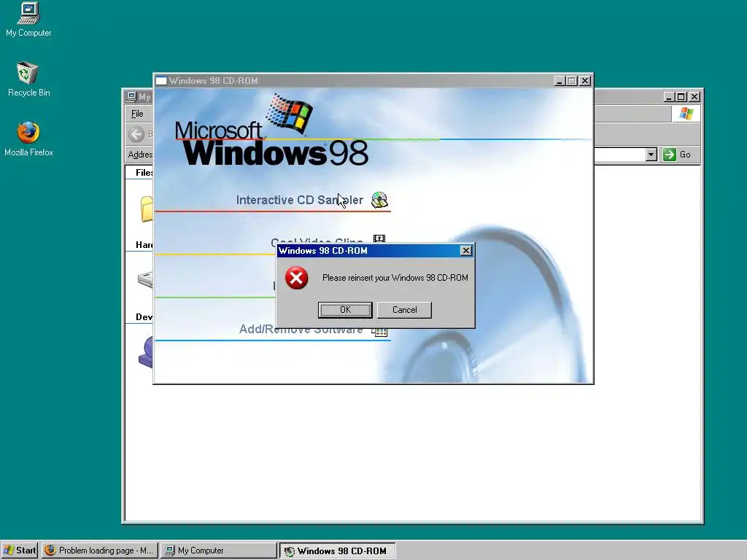Select the Windows 98 CD-ROM taskbar button
747x560 pixels.
pos(337,551)
